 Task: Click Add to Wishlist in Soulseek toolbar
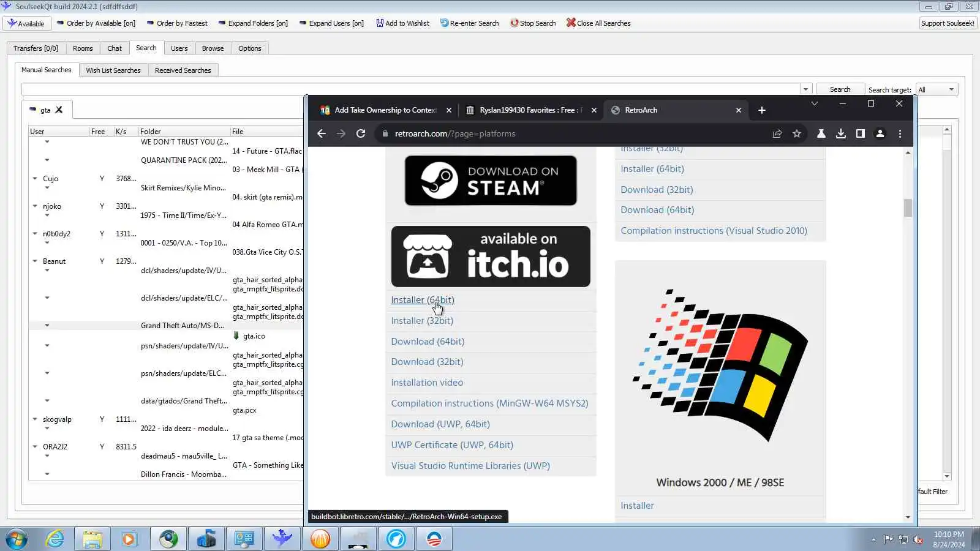pyautogui.click(x=402, y=23)
